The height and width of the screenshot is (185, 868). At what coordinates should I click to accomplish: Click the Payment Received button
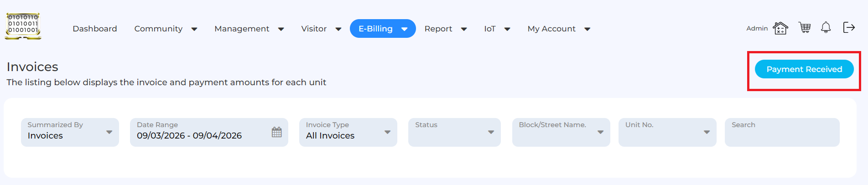(x=804, y=69)
